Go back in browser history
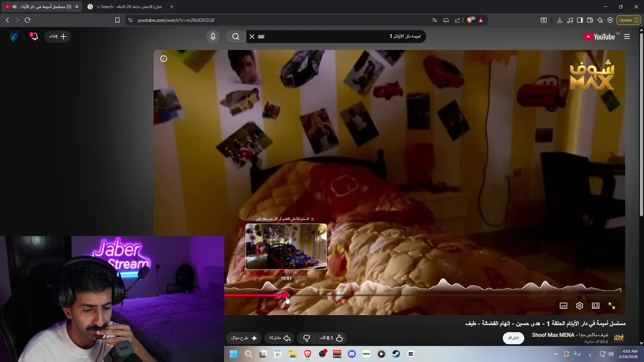Viewport: 644px width, 362px height. coord(7,20)
